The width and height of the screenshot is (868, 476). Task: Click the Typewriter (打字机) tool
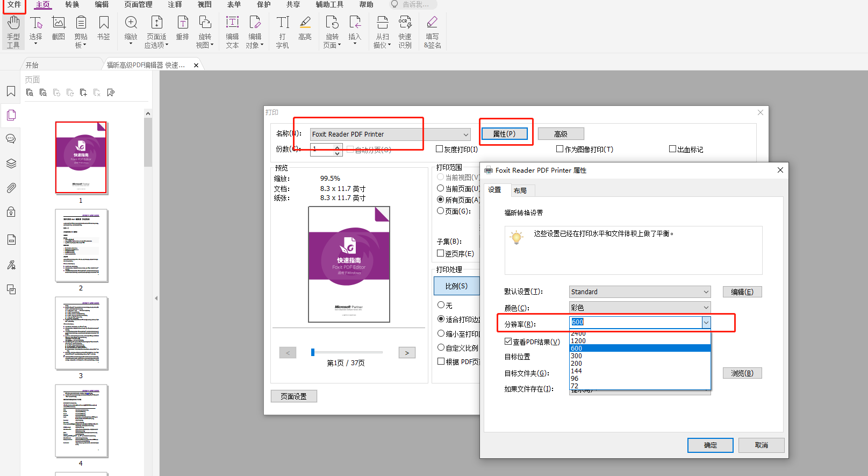point(282,31)
